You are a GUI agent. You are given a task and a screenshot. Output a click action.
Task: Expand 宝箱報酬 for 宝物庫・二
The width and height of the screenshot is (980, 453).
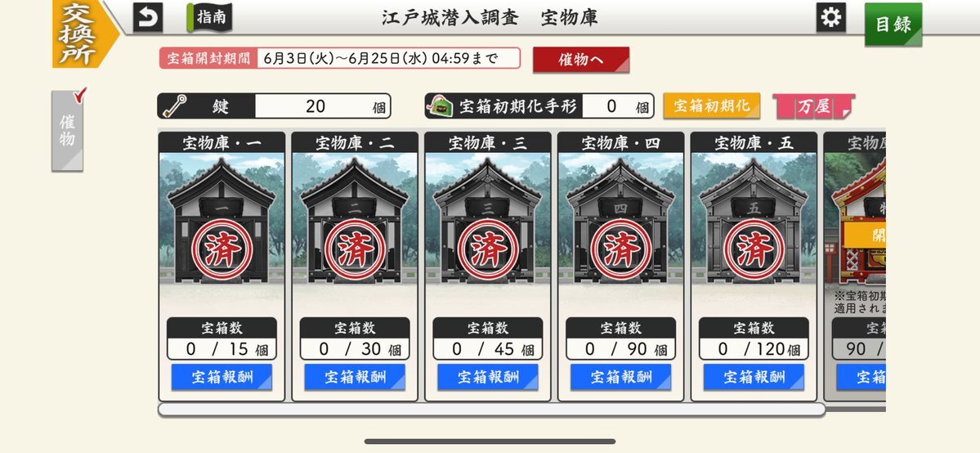355,377
